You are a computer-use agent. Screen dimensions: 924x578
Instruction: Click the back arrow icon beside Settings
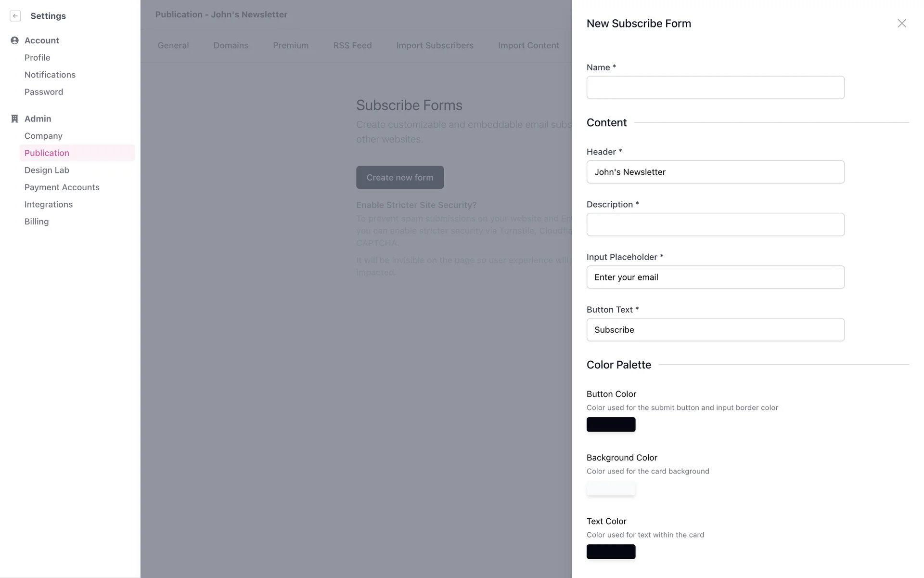tap(15, 16)
